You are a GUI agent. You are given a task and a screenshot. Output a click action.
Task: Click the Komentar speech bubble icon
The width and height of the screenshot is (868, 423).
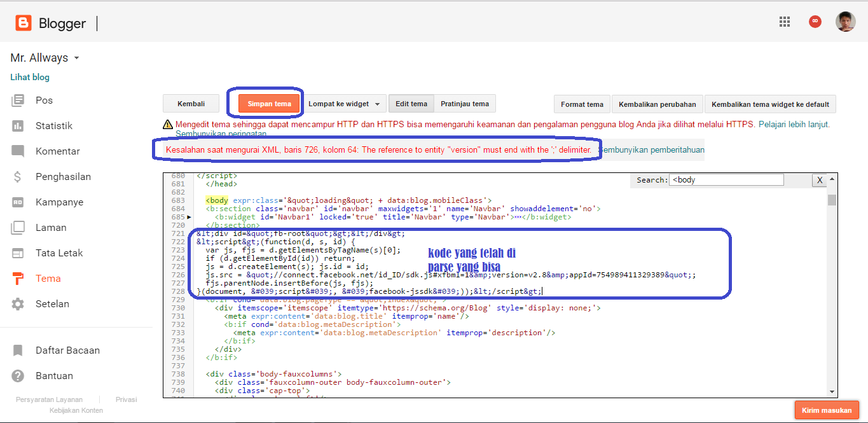[x=18, y=151]
